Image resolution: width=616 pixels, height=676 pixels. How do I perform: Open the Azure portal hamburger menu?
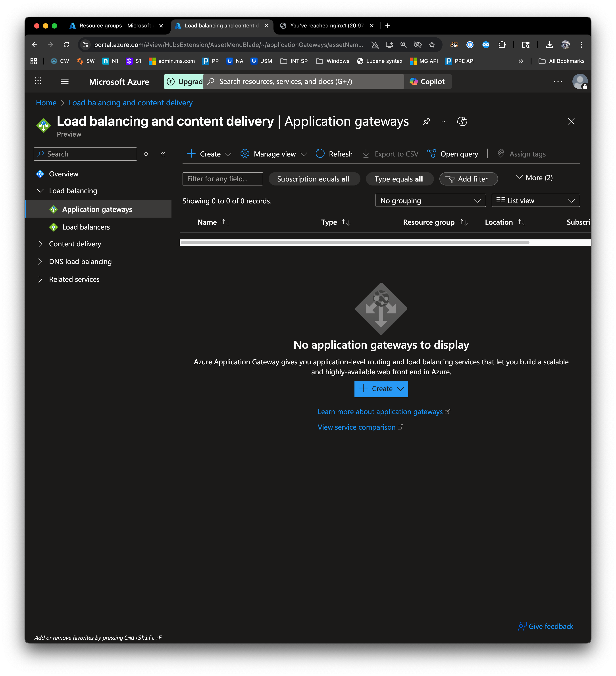64,81
